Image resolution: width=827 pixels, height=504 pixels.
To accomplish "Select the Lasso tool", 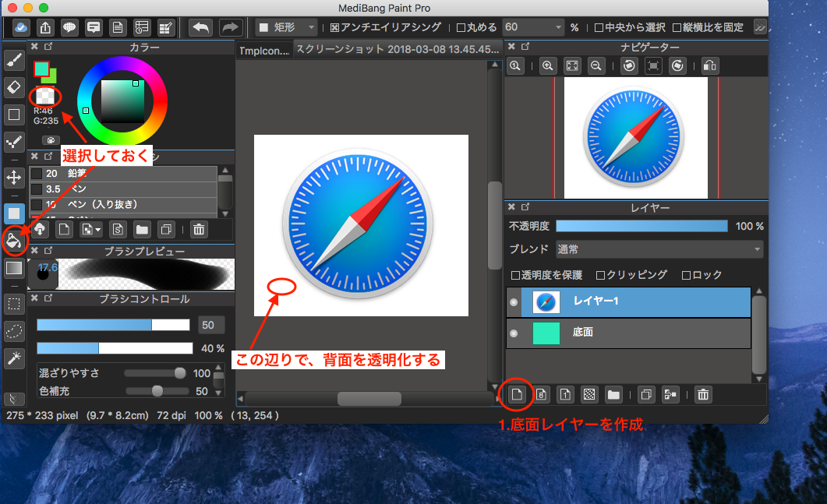I will click(14, 331).
